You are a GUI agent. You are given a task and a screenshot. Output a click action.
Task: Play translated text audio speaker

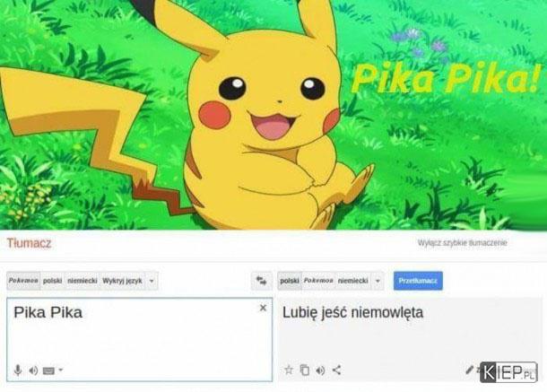(x=320, y=370)
